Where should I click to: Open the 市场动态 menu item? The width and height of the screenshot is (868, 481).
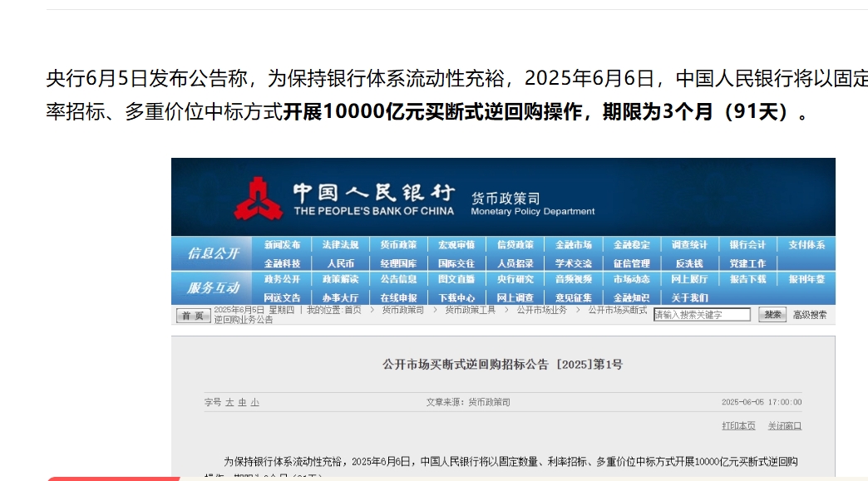[632, 280]
